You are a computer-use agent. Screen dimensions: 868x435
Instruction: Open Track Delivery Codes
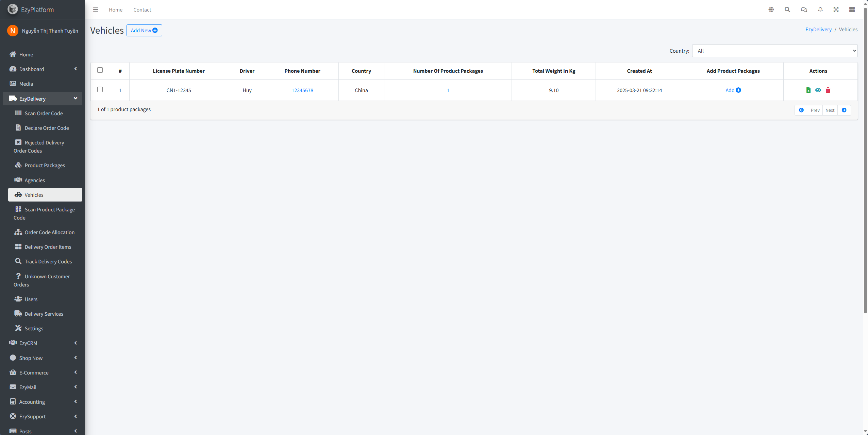(x=45, y=261)
